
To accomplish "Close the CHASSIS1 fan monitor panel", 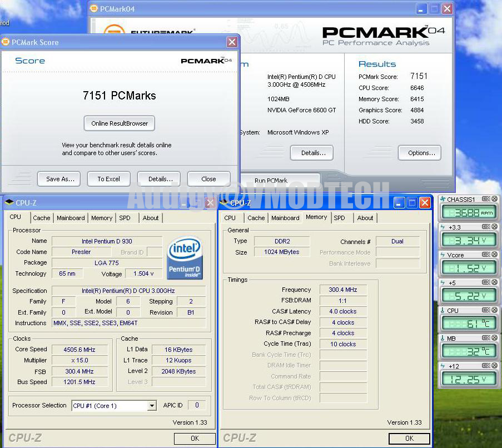I will [x=495, y=199].
